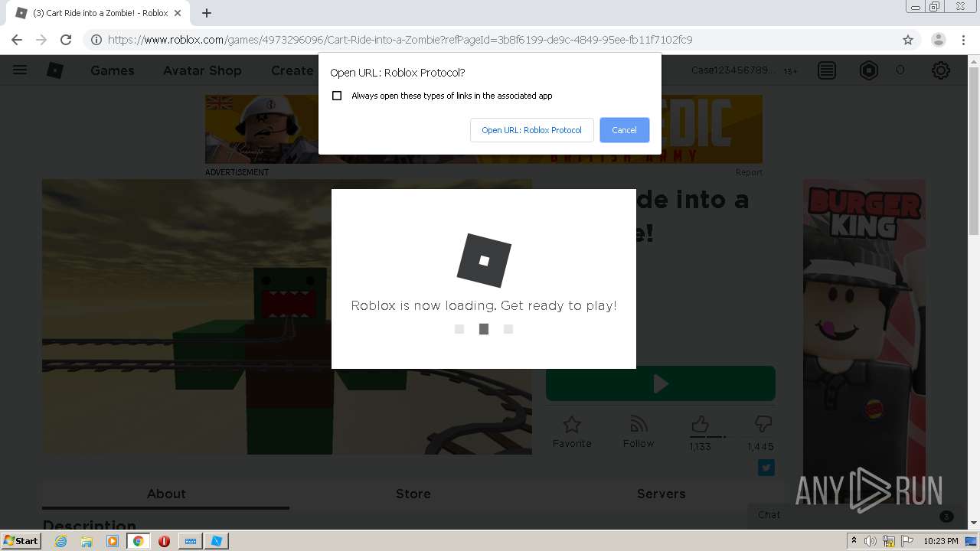The width and height of the screenshot is (980, 551).
Task: Click the Action Center flag tray icon
Action: point(906,541)
